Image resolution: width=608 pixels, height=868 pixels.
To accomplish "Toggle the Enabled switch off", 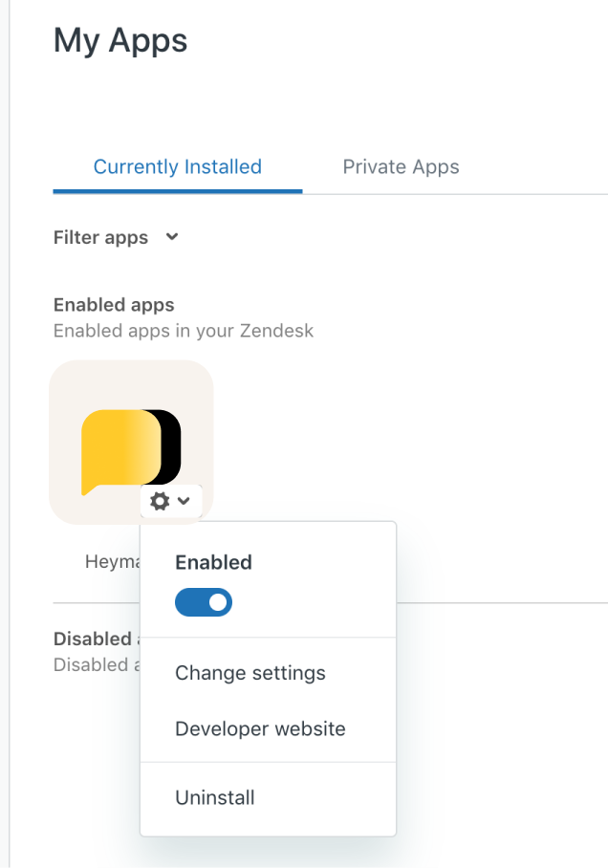I will pyautogui.click(x=204, y=602).
